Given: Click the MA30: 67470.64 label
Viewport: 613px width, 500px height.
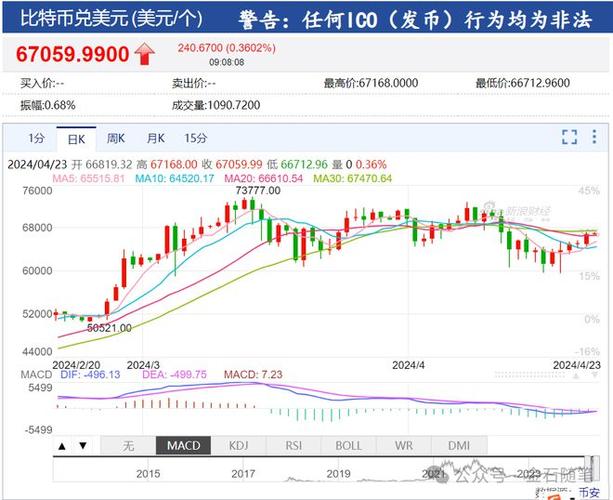Looking at the screenshot, I should coord(353,179).
